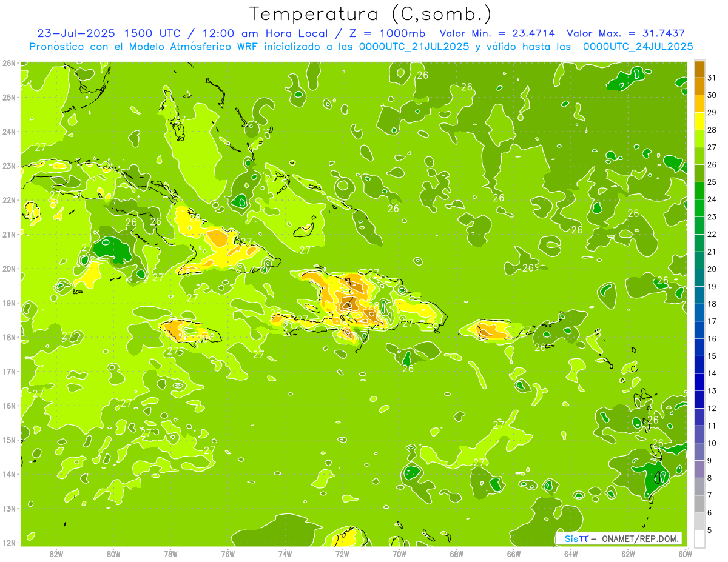Pick the swatch between 24 and 25
728x562 pixels.
(699, 191)
